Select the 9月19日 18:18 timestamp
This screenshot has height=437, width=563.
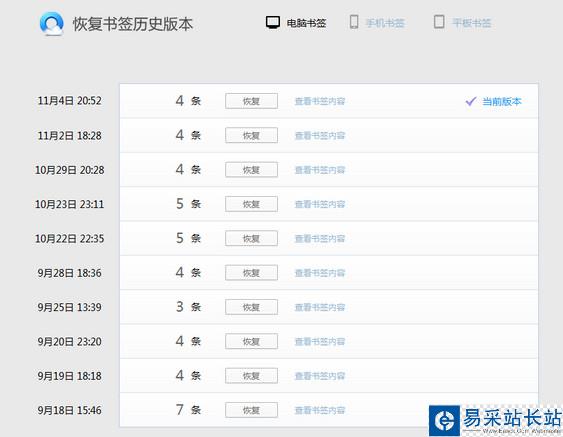70,376
